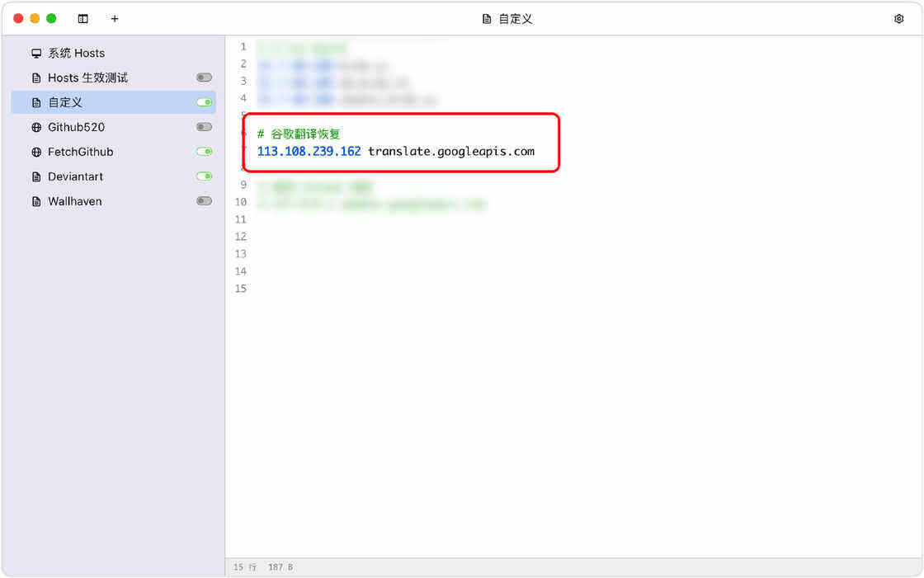Image resolution: width=924 pixels, height=578 pixels.
Task: Add a new hosts entry with plus
Action: pyautogui.click(x=115, y=19)
